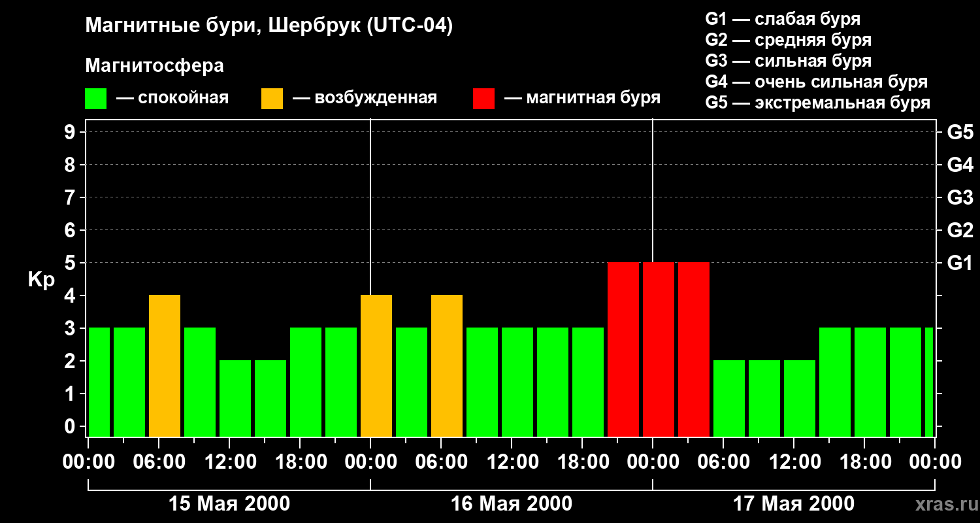Select the '17 Мая 2000' date label
980x523 pixels.
[793, 503]
